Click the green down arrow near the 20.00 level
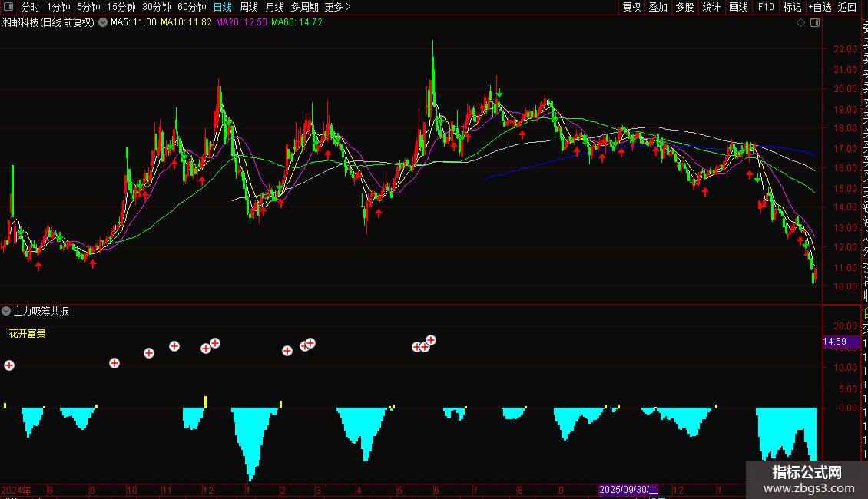 [x=500, y=93]
